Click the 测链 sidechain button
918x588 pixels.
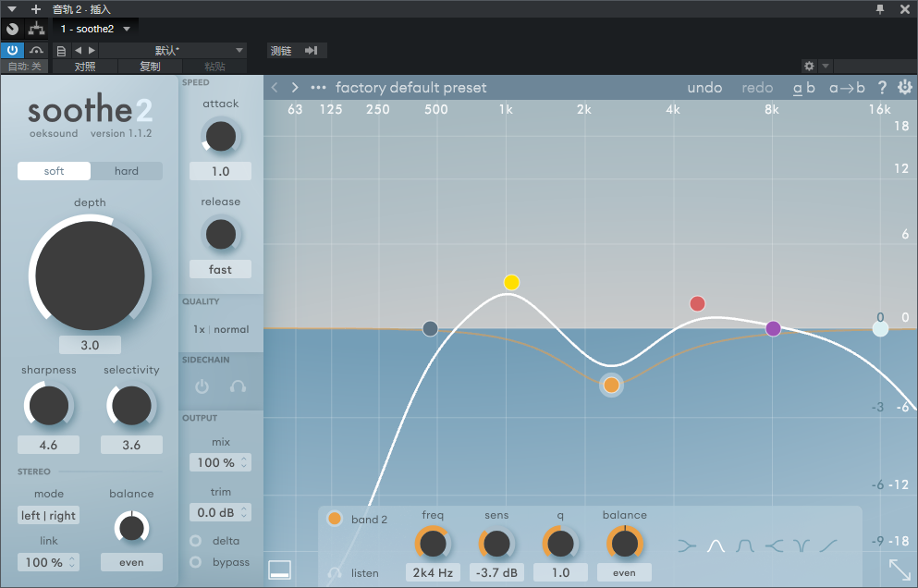pyautogui.click(x=281, y=50)
